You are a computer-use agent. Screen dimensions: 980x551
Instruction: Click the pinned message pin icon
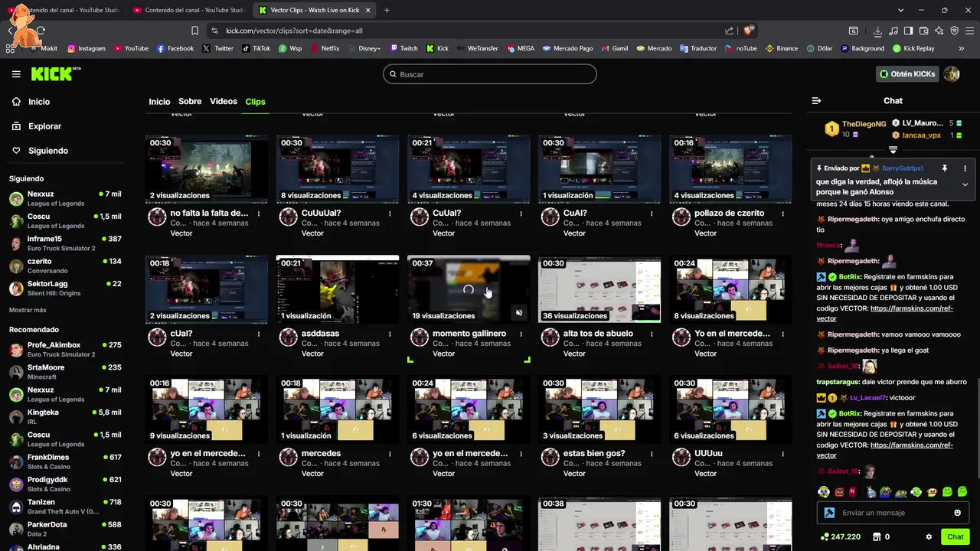coord(945,168)
